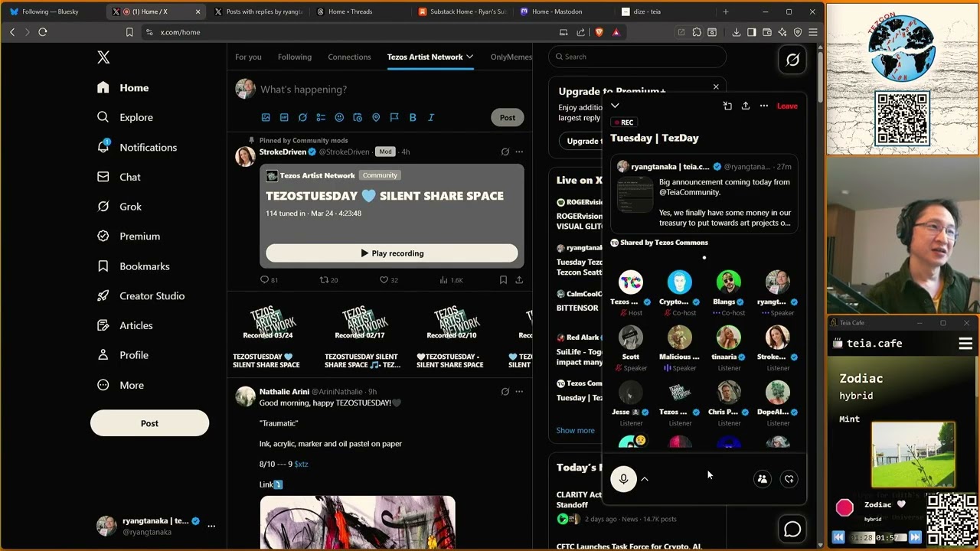Enhance post with Grok composer icon
The width and height of the screenshot is (980, 551).
point(302,117)
